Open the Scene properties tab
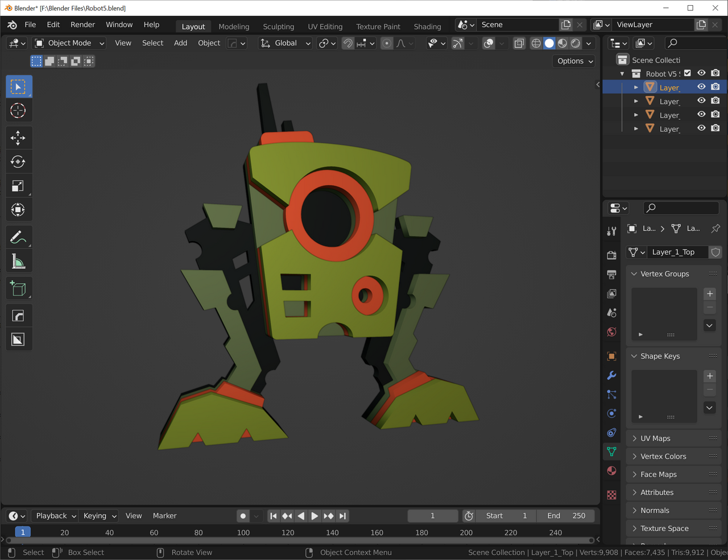The image size is (728, 560). coord(612,313)
